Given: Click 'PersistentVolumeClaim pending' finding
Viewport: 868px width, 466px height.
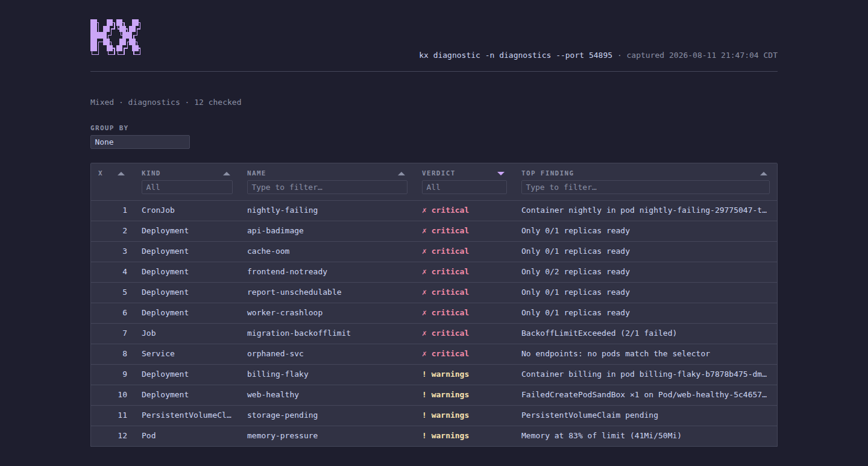Looking at the screenshot, I should tap(590, 415).
